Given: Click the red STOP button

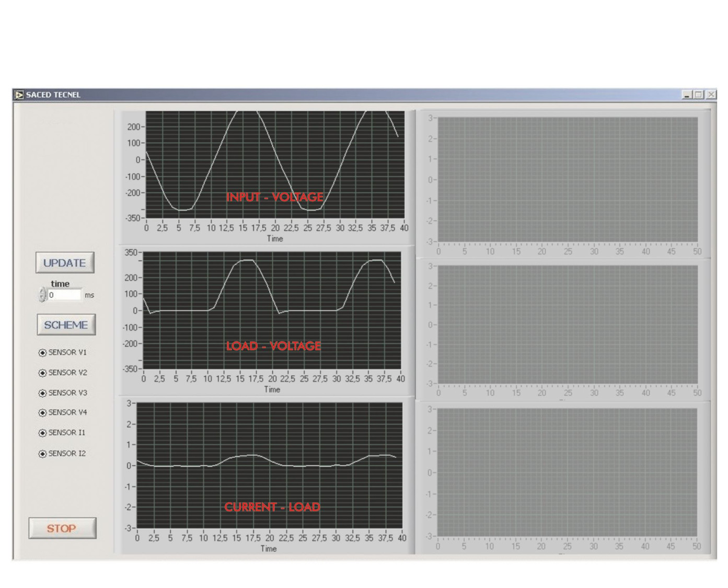Looking at the screenshot, I should [x=62, y=528].
